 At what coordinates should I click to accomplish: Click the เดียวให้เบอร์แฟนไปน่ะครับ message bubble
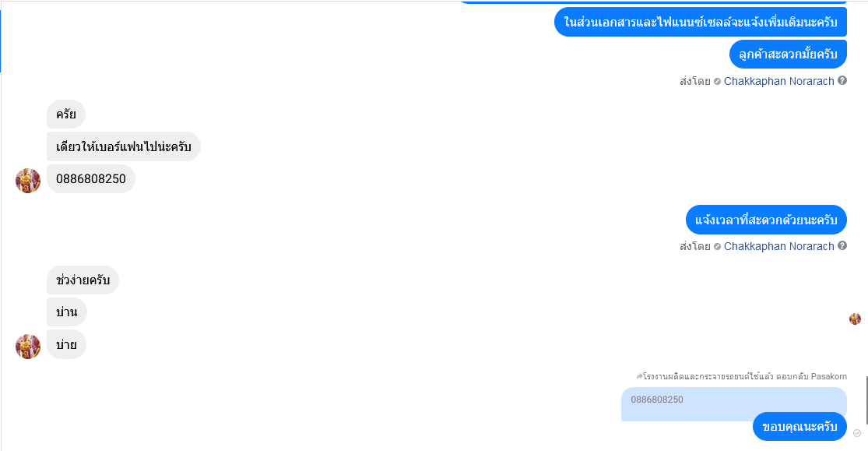click(124, 146)
